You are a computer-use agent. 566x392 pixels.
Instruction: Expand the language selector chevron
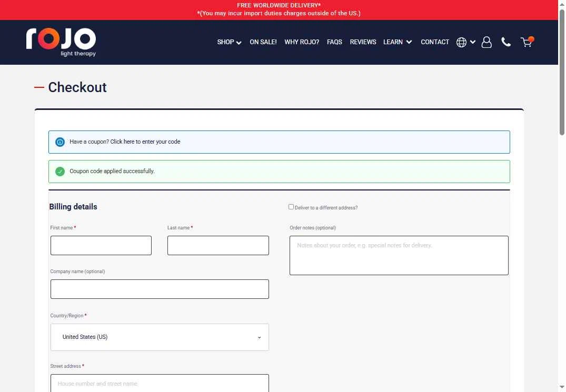pos(472,42)
